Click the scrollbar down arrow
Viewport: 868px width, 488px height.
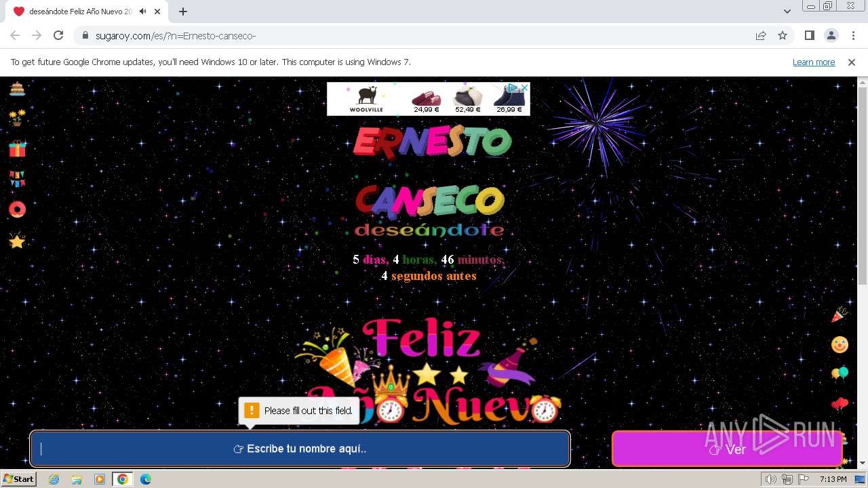[x=862, y=463]
